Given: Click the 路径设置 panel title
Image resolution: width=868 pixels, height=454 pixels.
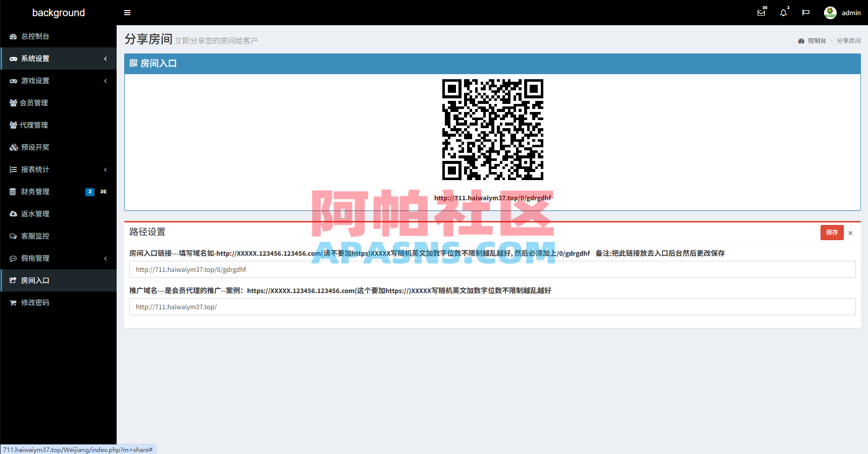Looking at the screenshot, I should coord(147,232).
